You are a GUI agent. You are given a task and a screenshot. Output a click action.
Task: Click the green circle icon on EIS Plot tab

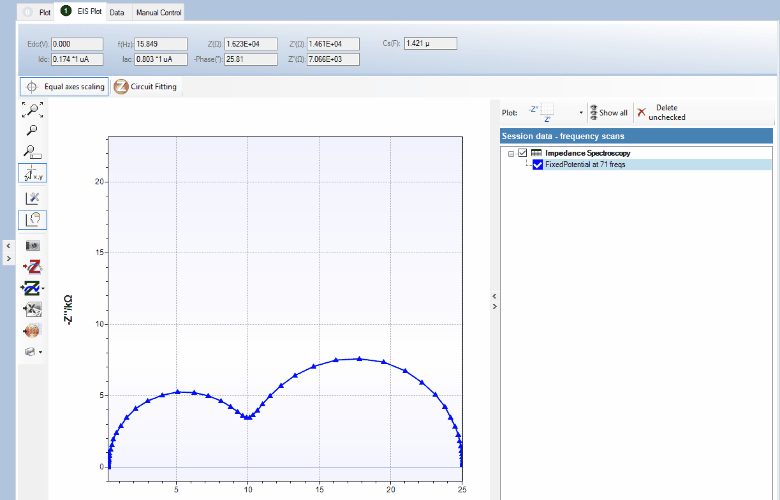click(x=66, y=10)
